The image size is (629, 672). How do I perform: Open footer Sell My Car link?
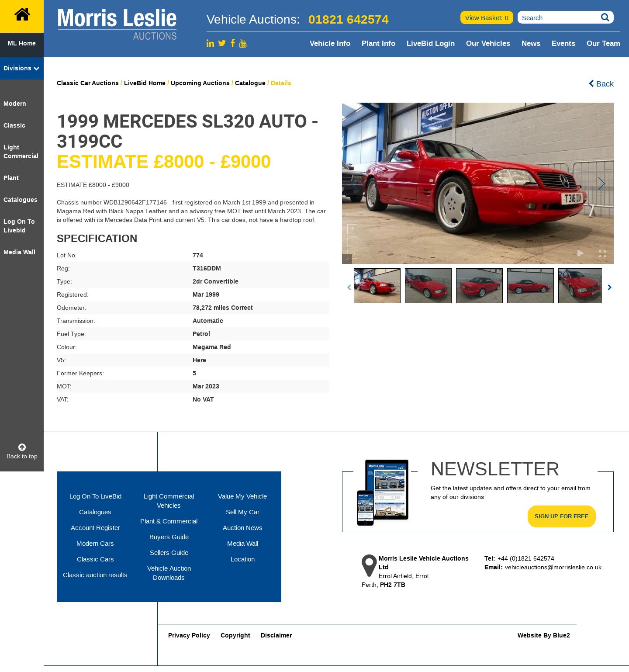click(x=242, y=512)
